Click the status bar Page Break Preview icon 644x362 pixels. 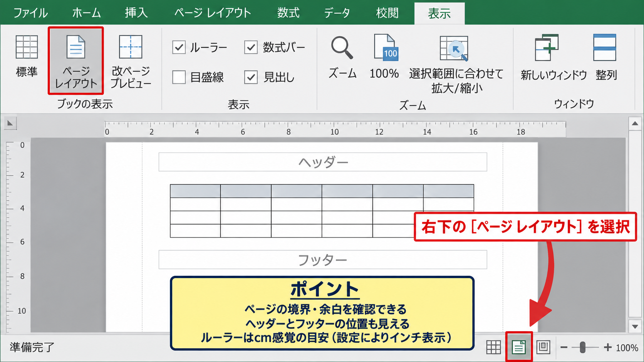[543, 347]
